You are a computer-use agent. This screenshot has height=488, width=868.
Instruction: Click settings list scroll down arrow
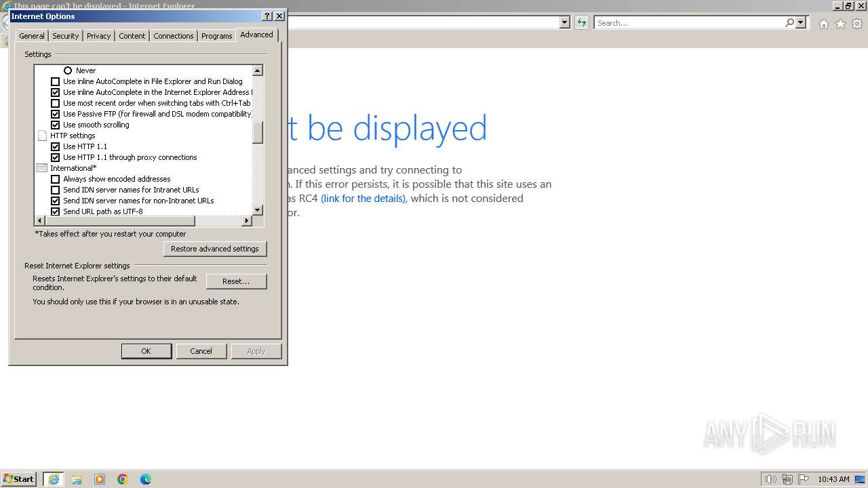258,210
